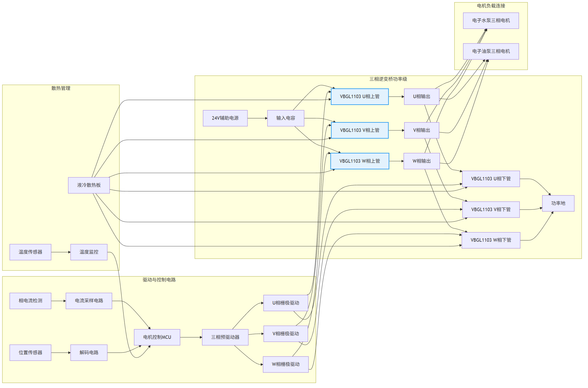Viewport: 588px width, 388px height.
Task: Click the VBGL1103 U相下管 node
Action: [x=491, y=179]
